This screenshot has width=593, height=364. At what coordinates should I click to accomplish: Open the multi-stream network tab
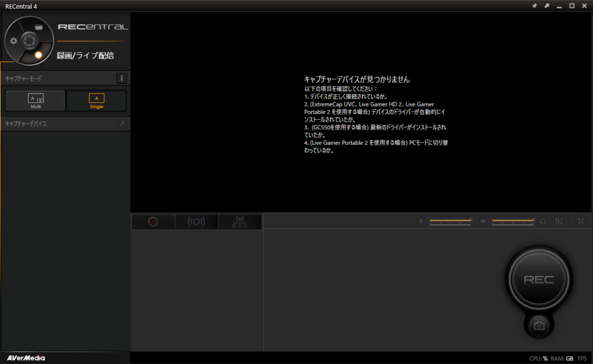click(239, 222)
